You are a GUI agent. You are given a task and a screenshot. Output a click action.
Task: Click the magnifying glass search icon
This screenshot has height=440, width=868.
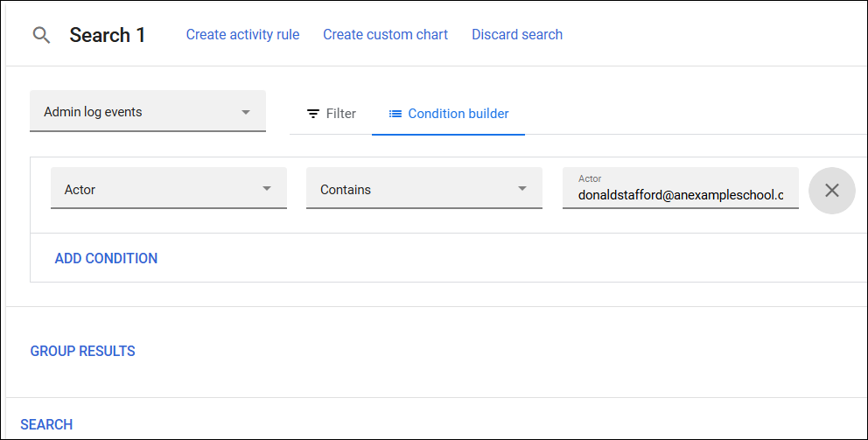[41, 36]
